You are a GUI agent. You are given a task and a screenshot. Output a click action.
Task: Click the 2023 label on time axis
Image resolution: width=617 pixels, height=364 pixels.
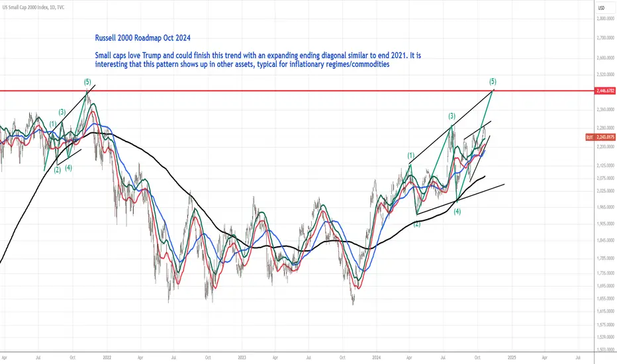pos(242,357)
